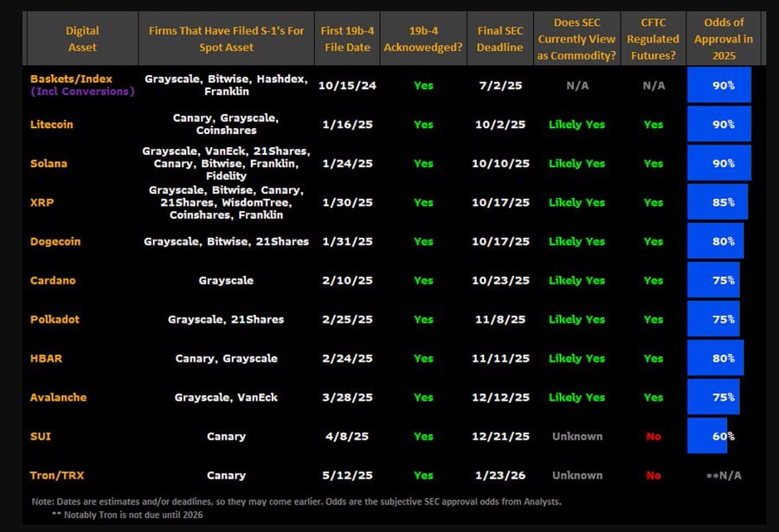Click the 'Does SEC Currently View as Commodity?' header

[x=576, y=39]
